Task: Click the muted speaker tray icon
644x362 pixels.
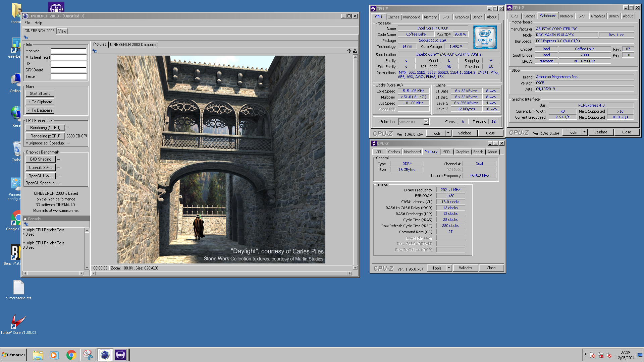Action: [x=609, y=355]
